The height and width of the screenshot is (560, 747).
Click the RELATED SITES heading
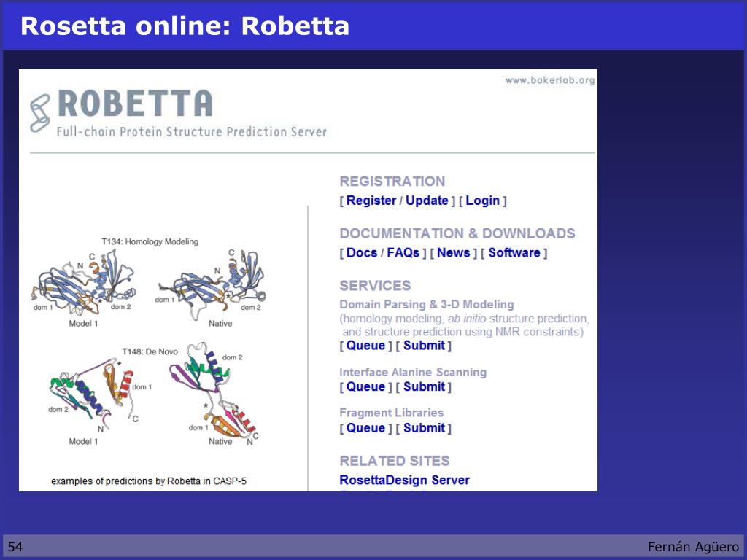tap(395, 461)
